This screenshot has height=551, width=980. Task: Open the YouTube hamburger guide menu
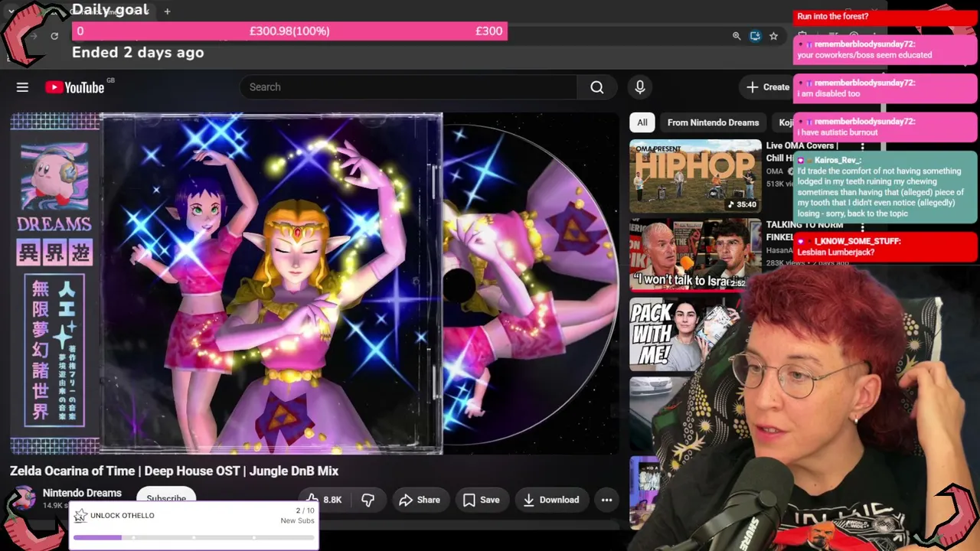[x=22, y=87]
